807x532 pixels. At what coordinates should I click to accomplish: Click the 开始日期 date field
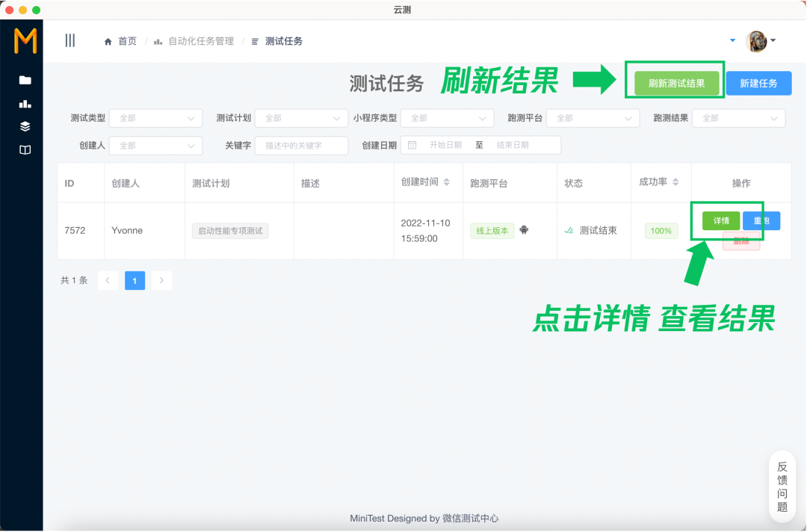tap(445, 145)
